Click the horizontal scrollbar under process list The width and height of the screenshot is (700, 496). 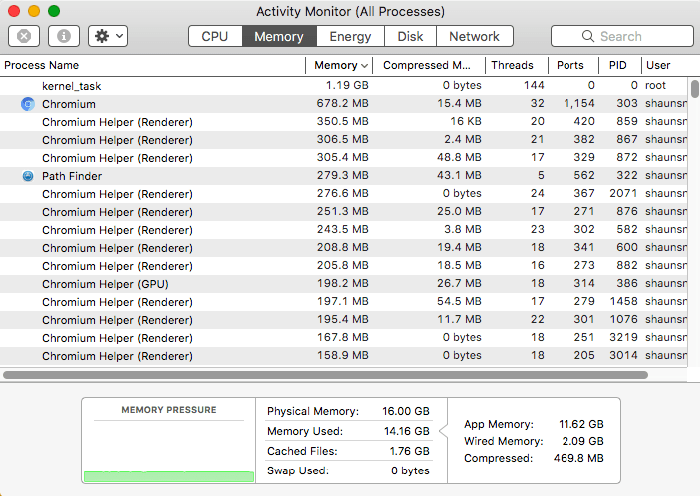325,375
